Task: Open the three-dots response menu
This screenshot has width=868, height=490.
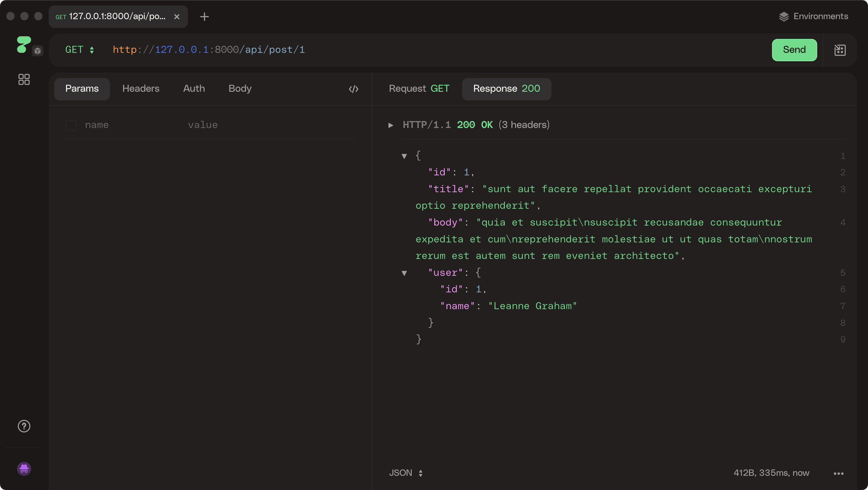Action: [838, 473]
